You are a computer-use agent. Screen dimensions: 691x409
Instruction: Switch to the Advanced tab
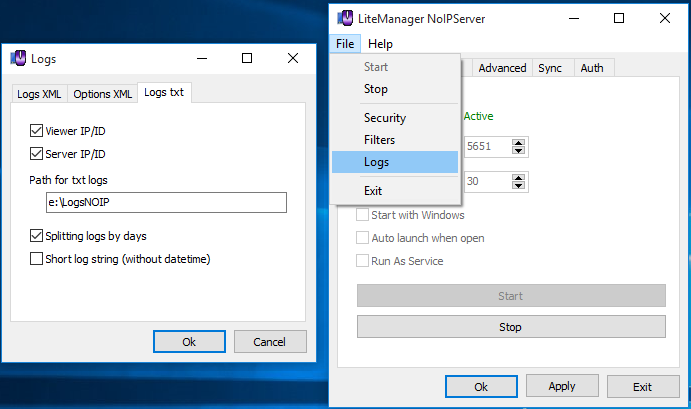point(502,68)
